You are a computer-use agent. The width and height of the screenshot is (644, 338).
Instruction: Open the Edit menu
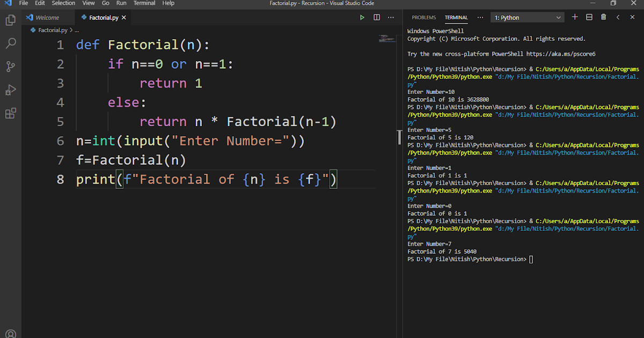coord(40,3)
